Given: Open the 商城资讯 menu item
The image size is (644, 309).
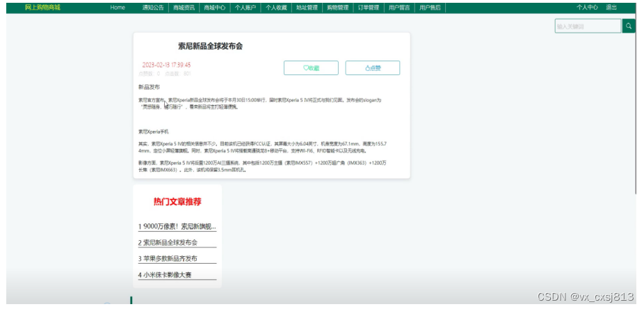Looking at the screenshot, I should click(x=184, y=8).
